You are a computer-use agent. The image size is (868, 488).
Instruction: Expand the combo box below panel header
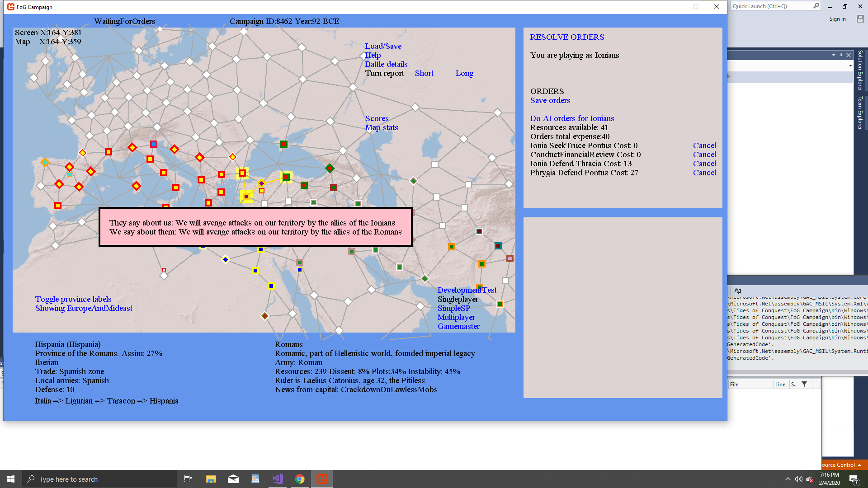(850, 66)
